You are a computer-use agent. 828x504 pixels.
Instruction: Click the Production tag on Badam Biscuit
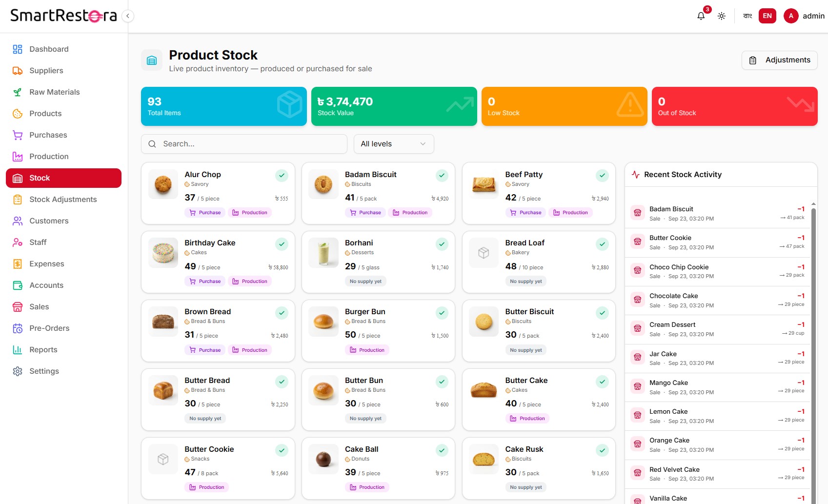coord(410,213)
